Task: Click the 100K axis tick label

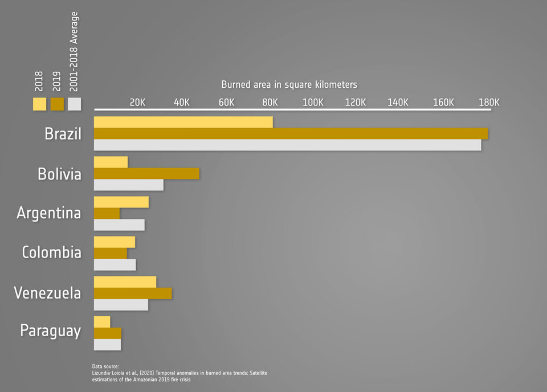Action: click(313, 103)
